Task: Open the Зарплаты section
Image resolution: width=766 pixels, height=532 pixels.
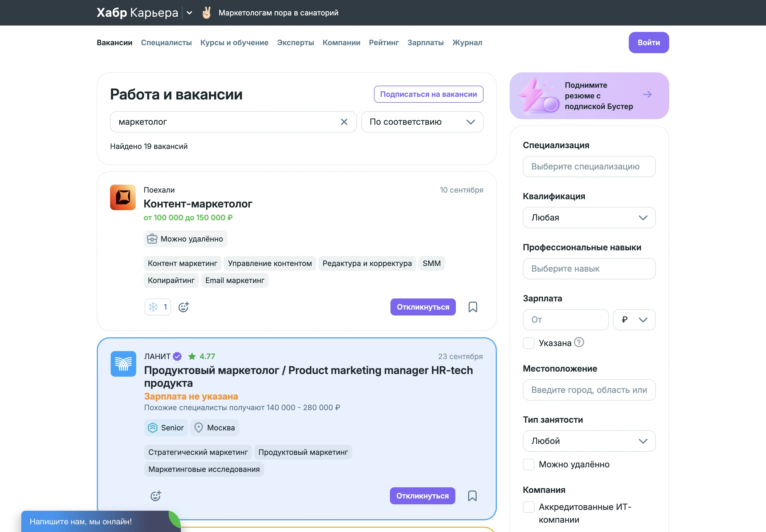Action: click(425, 43)
